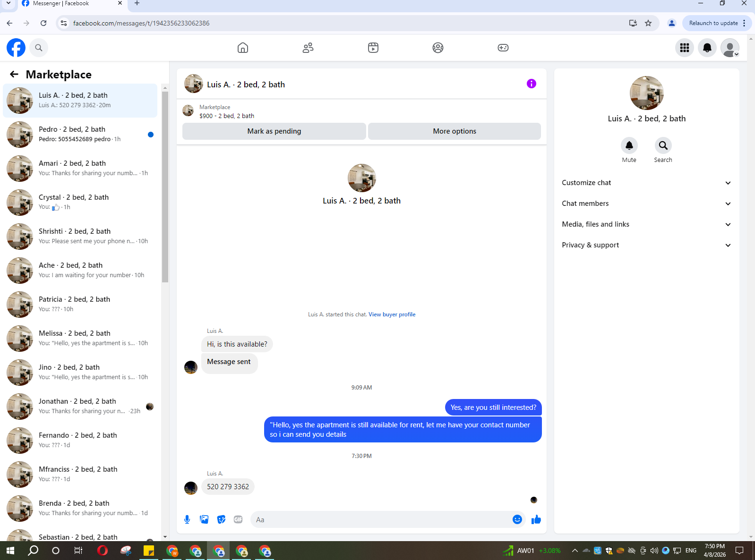Open Facebook notifications bell
The image size is (755, 560).
[707, 48]
